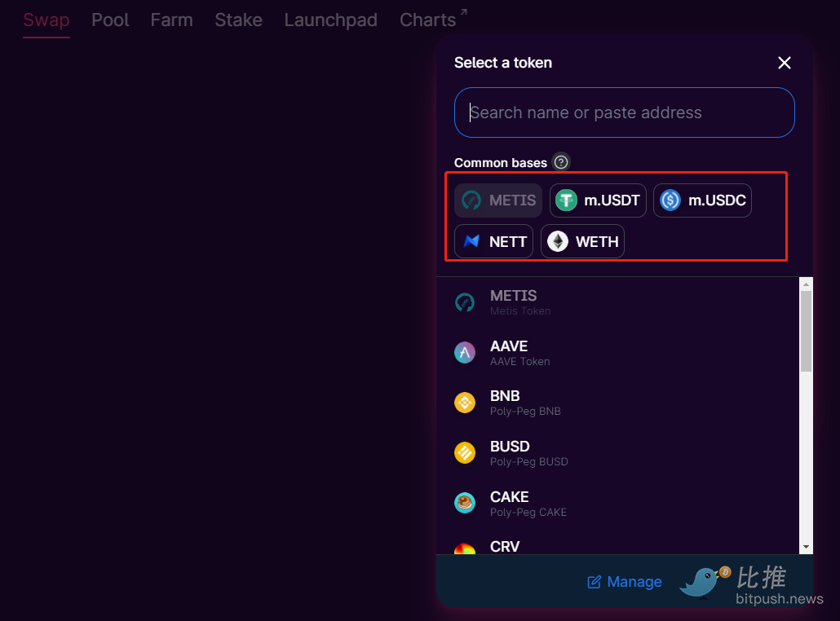840x621 pixels.
Task: Click the Tether icon on m.USDT chip
Action: [x=566, y=200]
